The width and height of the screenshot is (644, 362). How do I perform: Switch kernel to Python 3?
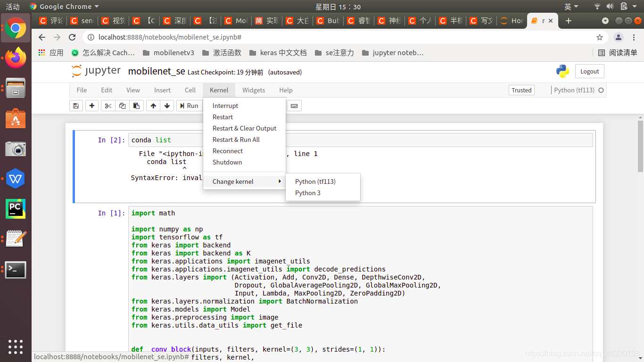(323, 193)
